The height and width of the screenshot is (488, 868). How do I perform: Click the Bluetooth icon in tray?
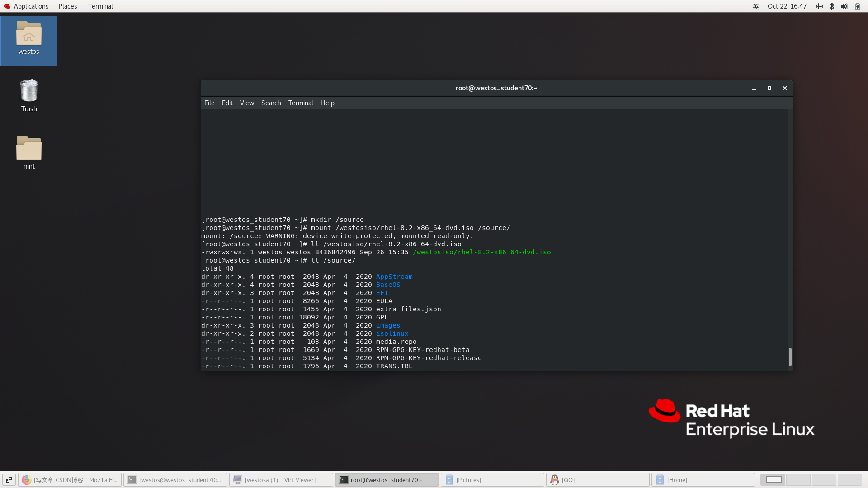[832, 6]
